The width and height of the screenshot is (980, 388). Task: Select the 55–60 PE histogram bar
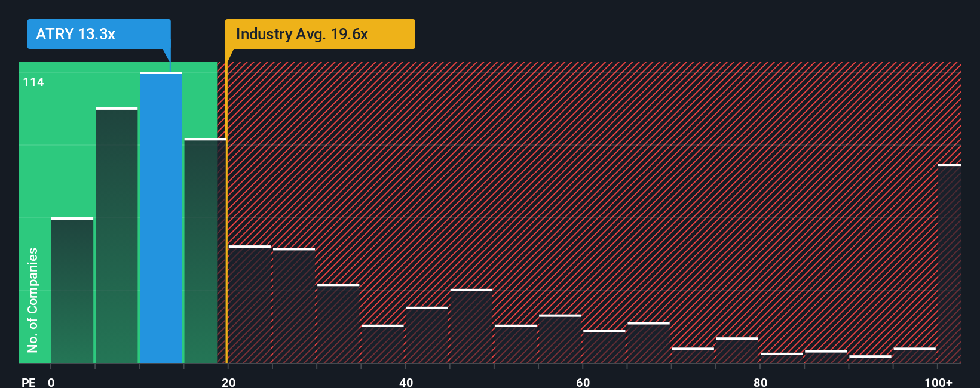[x=560, y=338]
